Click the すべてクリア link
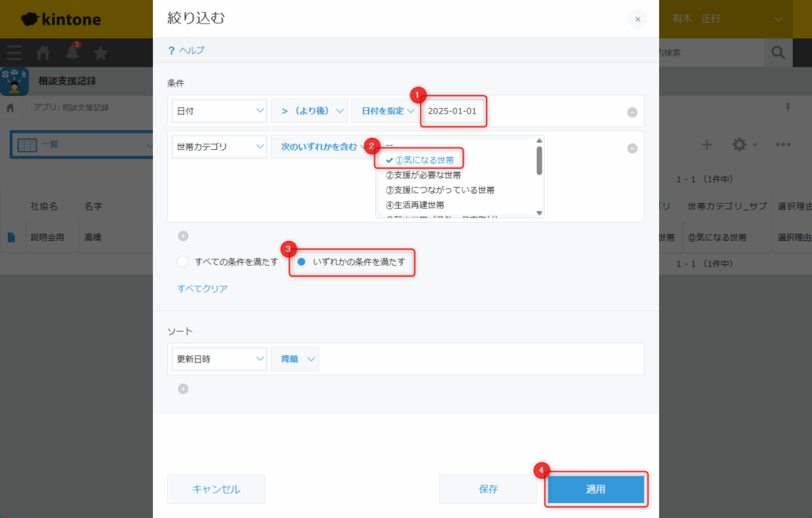The height and width of the screenshot is (518, 812). point(202,289)
